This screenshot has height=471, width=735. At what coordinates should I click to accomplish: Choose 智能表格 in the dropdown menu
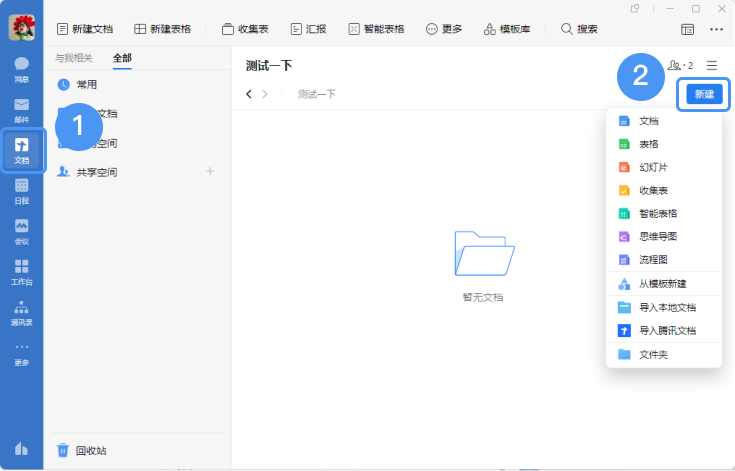coord(664,214)
